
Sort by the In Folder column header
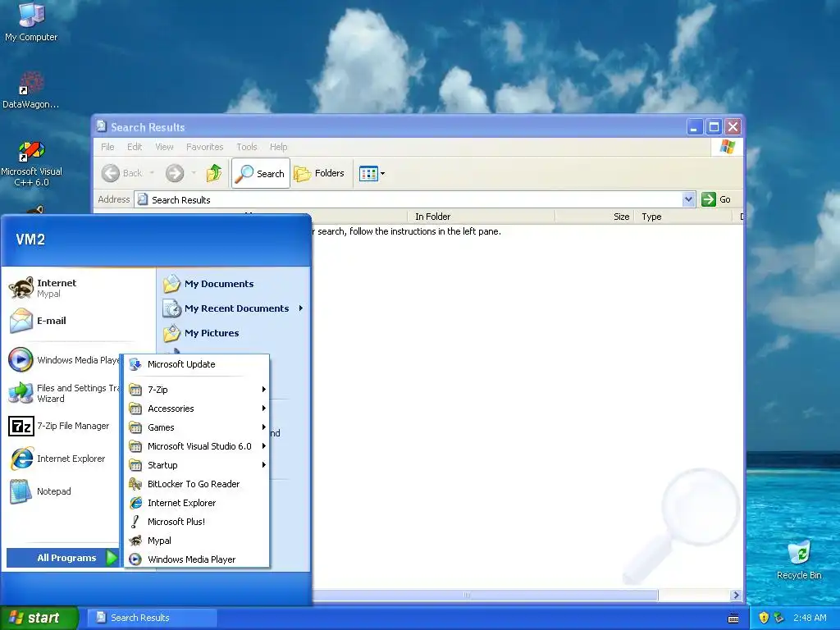[x=481, y=217]
